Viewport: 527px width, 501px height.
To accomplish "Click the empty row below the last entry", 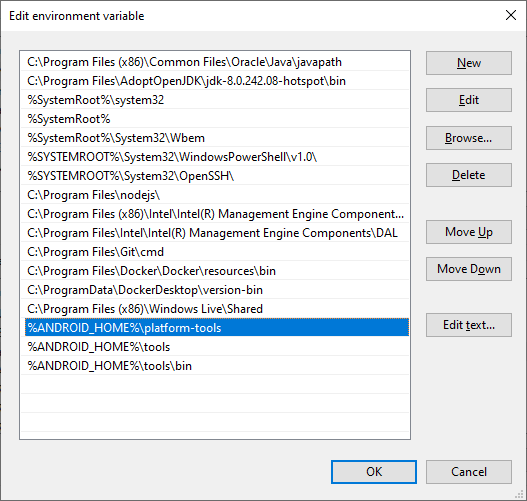I will [215, 385].
